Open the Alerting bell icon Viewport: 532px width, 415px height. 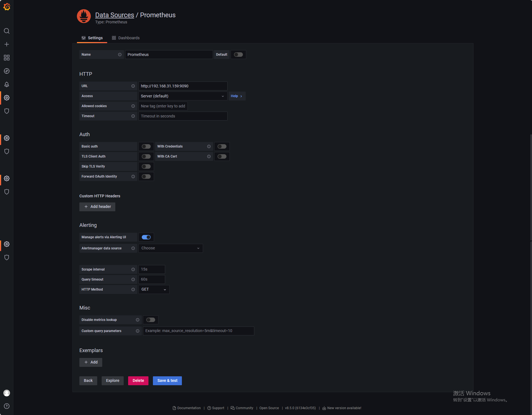pyautogui.click(x=7, y=84)
